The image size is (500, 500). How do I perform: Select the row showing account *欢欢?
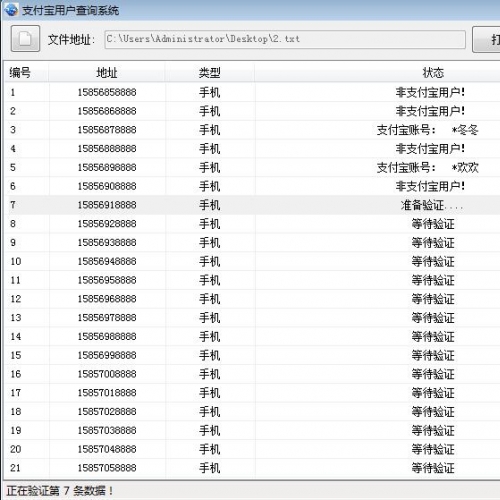(x=252, y=167)
